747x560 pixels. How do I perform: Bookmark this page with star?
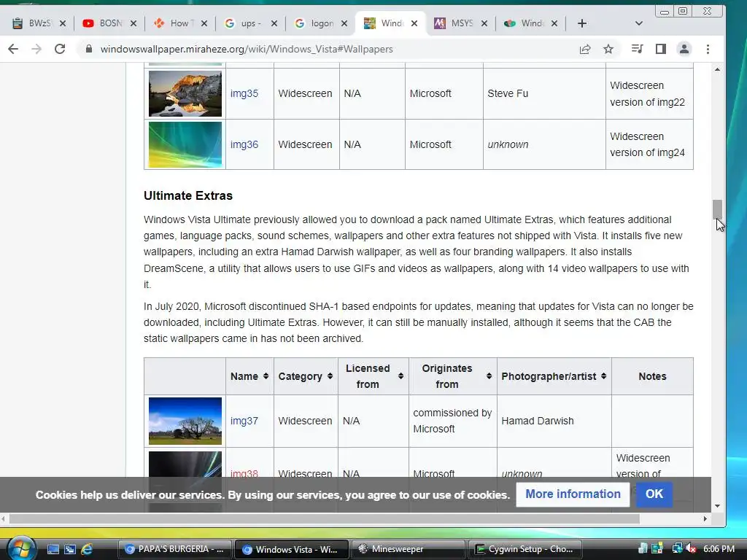click(608, 49)
